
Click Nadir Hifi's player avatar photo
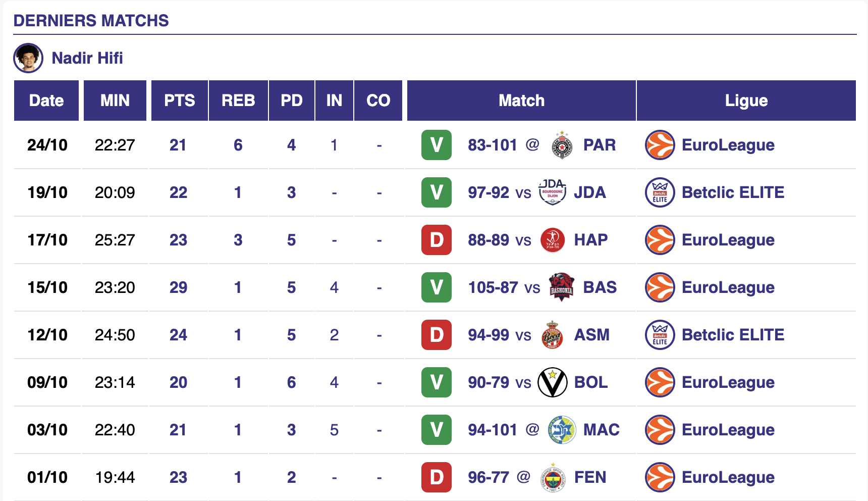pos(28,58)
